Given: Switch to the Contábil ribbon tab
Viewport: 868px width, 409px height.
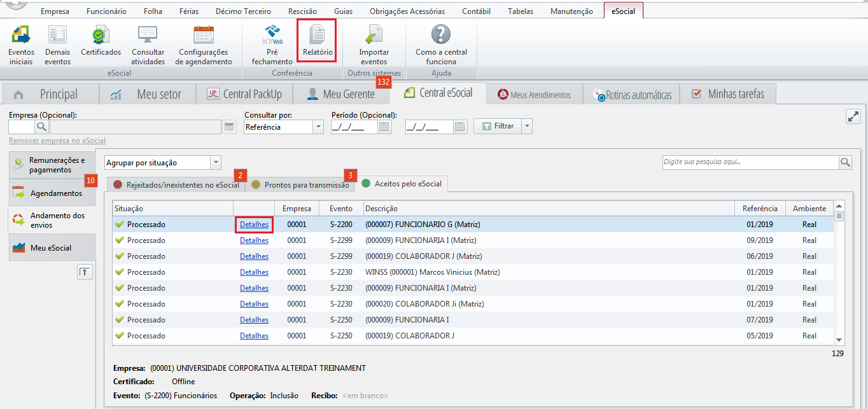Looking at the screenshot, I should coord(477,11).
